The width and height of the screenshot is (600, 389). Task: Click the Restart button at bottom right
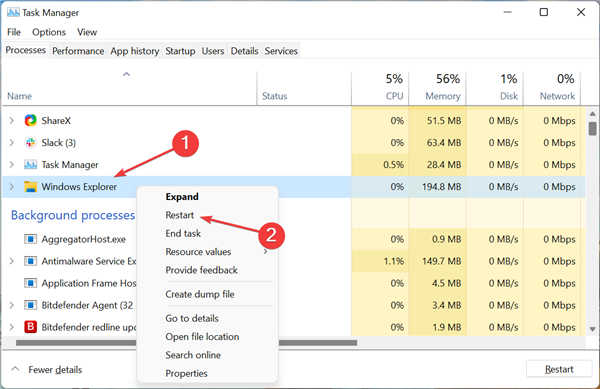click(x=559, y=369)
